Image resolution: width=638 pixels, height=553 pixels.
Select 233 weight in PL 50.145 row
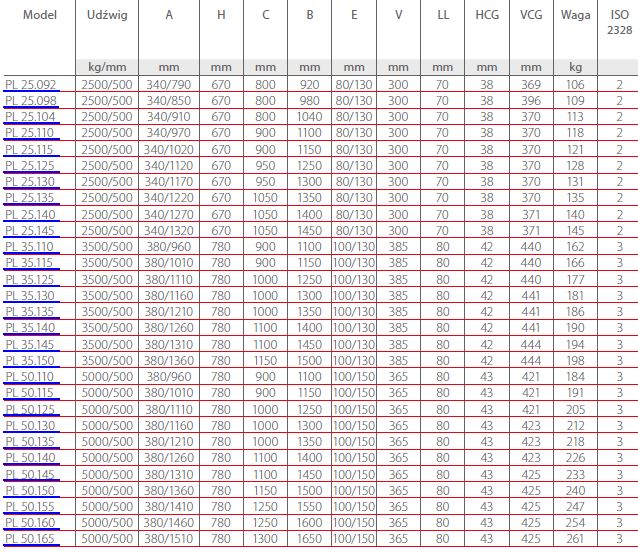(x=575, y=474)
